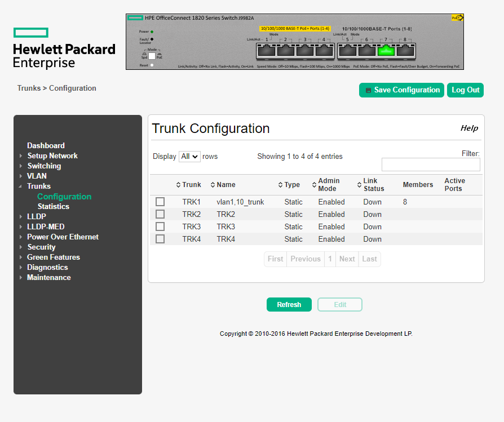Click the Active Ports column header

coord(454,185)
